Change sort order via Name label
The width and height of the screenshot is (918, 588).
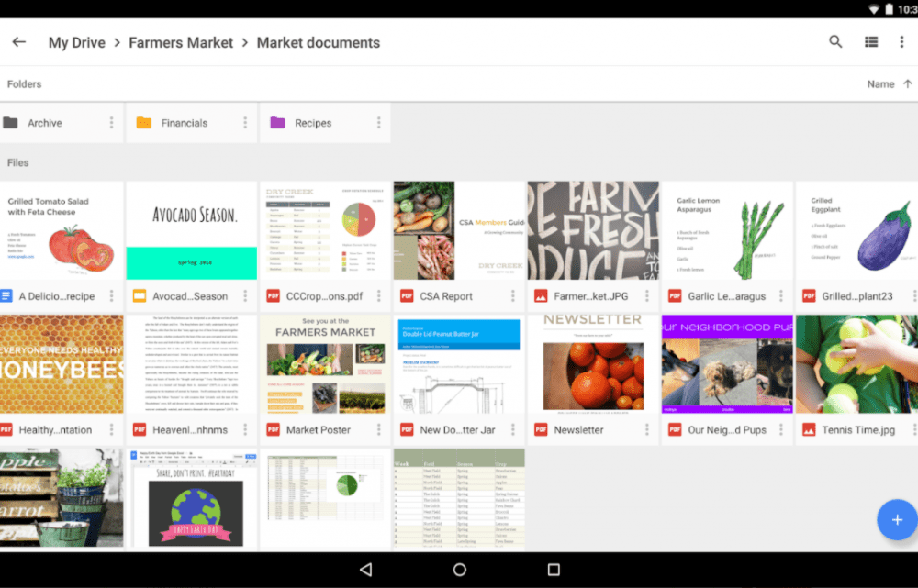pos(880,84)
